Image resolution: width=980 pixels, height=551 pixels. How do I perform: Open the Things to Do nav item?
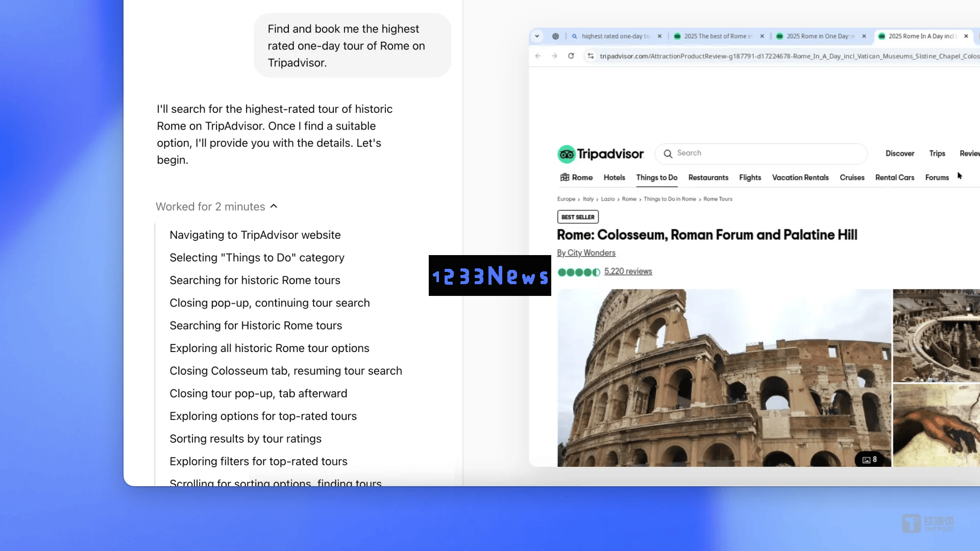657,178
